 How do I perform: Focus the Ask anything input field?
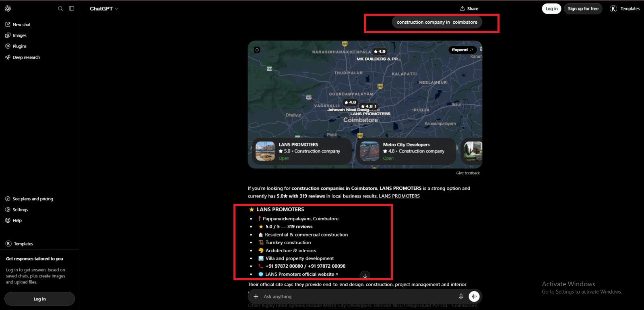pos(358,296)
